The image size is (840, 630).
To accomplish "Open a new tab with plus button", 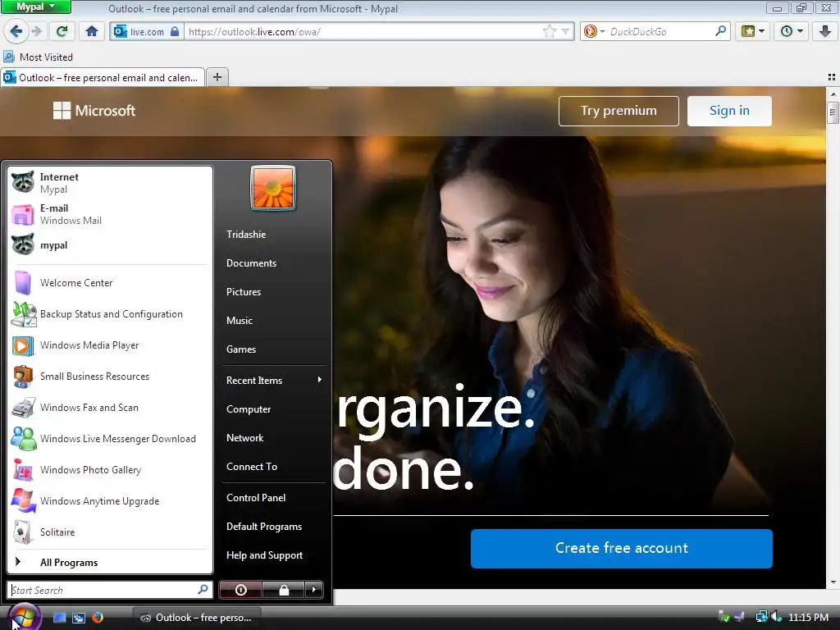I will (x=217, y=77).
